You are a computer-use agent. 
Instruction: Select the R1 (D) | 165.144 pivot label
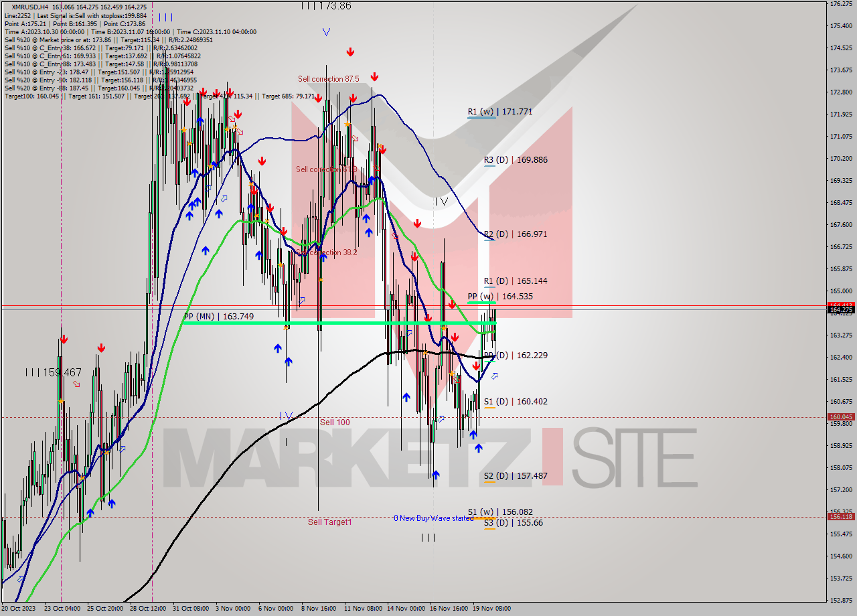(x=516, y=281)
